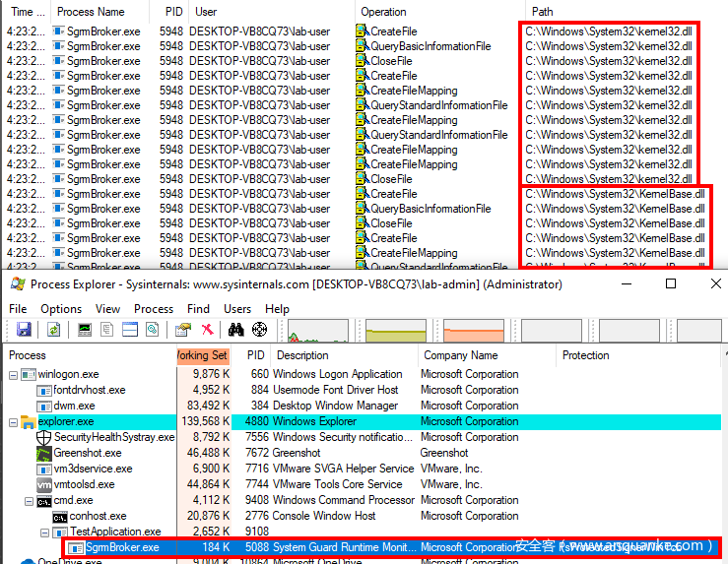The image size is (728, 564).
Task: Select the explorer.exe process row
Action: point(363,421)
